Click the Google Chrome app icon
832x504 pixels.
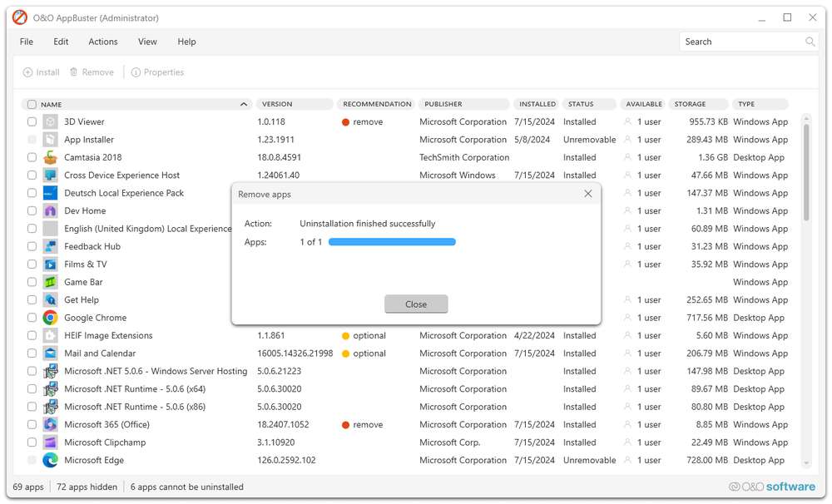[x=51, y=318]
